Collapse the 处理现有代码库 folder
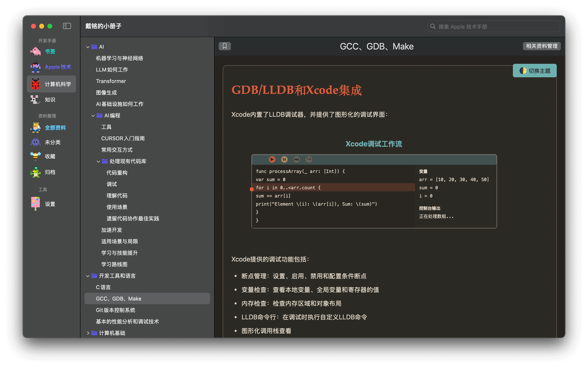Image resolution: width=588 pixels, height=368 pixels. 98,161
